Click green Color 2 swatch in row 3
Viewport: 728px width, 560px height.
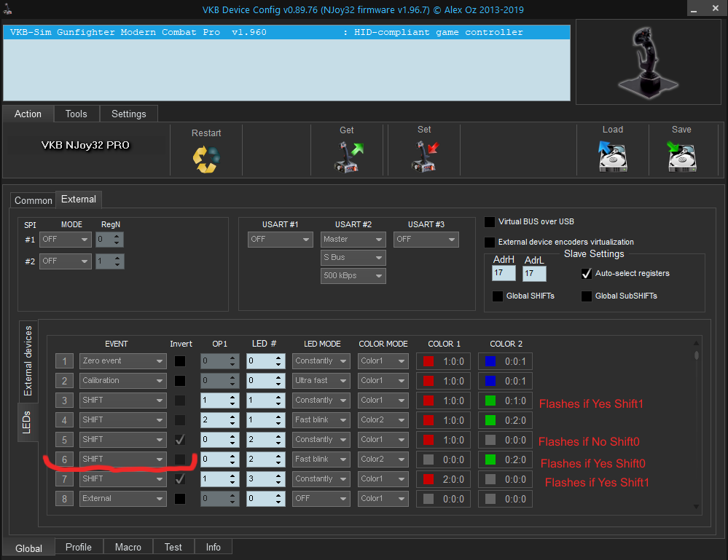[x=490, y=401]
